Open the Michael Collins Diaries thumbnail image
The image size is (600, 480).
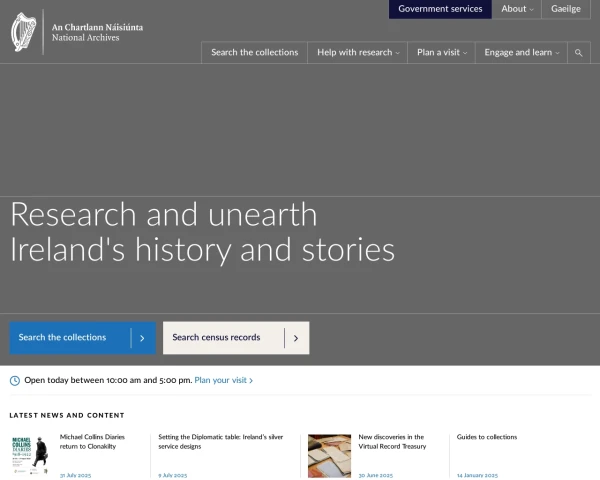pyautogui.click(x=30, y=454)
